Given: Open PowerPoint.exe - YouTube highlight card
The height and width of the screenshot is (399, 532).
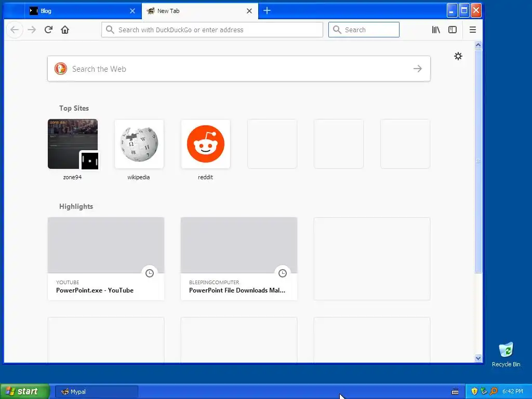Looking at the screenshot, I should (x=106, y=259).
